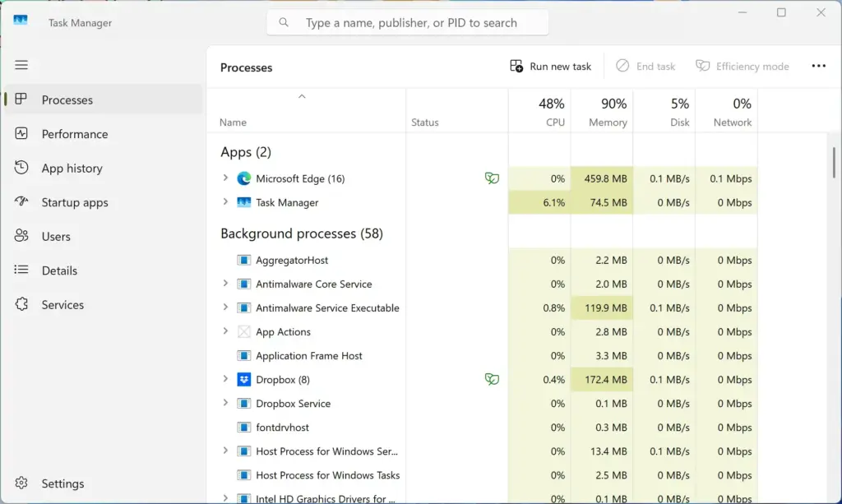Click the vertical scrollbar thumb
The image size is (842, 504).
pyautogui.click(x=834, y=163)
